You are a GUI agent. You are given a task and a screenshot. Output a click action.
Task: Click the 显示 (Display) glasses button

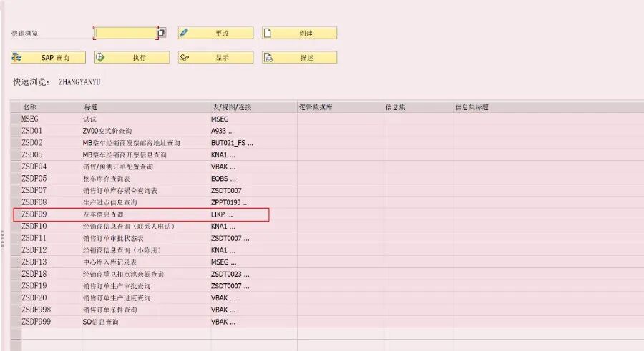point(215,57)
